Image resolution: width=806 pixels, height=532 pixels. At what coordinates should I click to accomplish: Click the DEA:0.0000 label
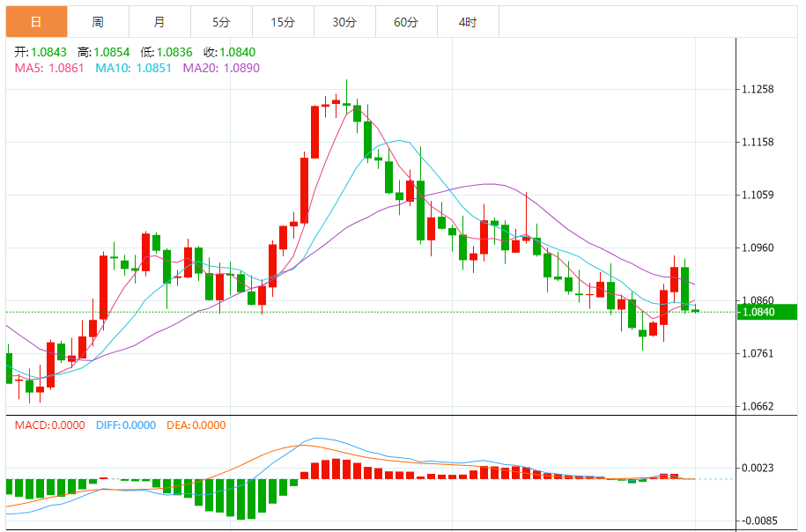[x=196, y=425]
